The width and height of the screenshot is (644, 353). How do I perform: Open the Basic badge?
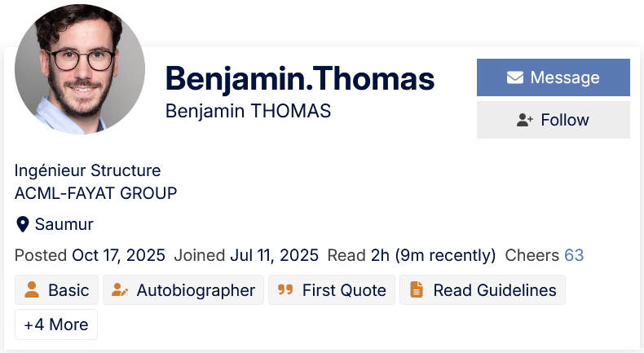(x=68, y=290)
